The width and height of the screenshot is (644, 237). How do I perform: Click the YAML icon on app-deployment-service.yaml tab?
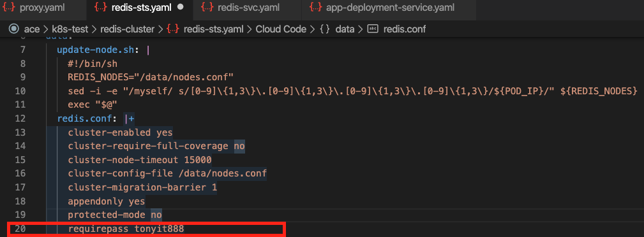[315, 8]
